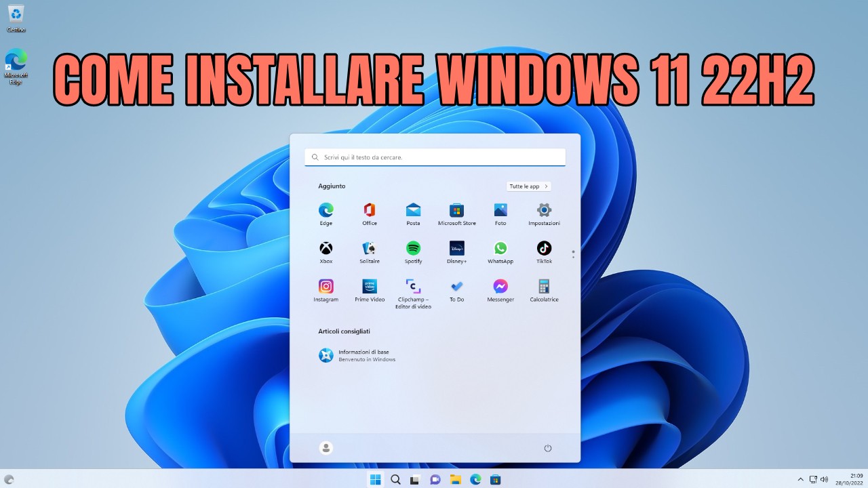The height and width of the screenshot is (488, 868).
Task: Click the 'Articoli consigliati' heading
Action: (x=344, y=331)
